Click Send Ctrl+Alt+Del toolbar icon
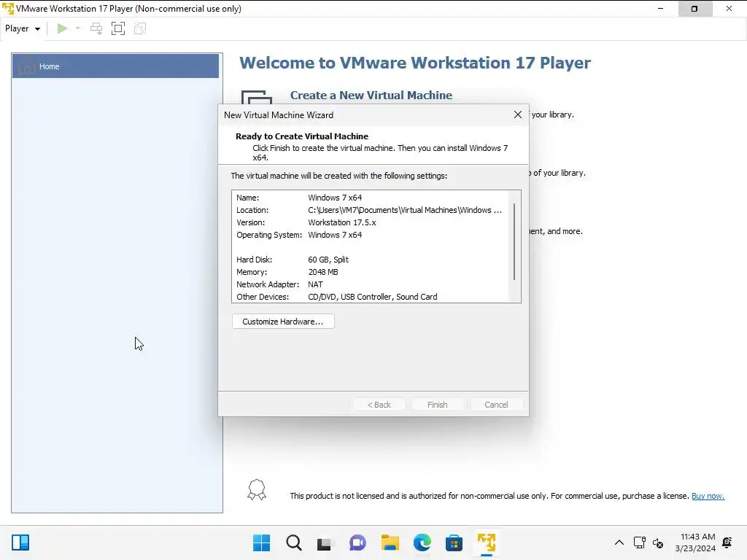The height and width of the screenshot is (560, 747). (x=96, y=28)
